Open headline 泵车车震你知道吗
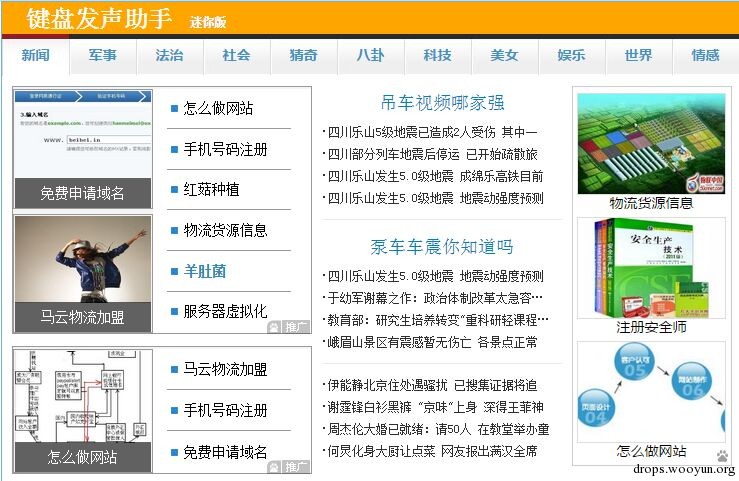The width and height of the screenshot is (739, 481). coord(442,247)
